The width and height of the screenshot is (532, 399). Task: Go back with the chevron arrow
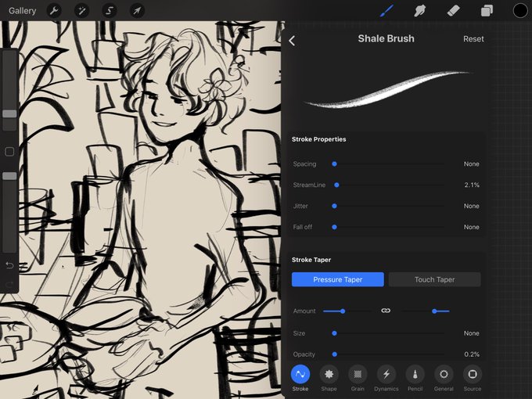click(292, 41)
